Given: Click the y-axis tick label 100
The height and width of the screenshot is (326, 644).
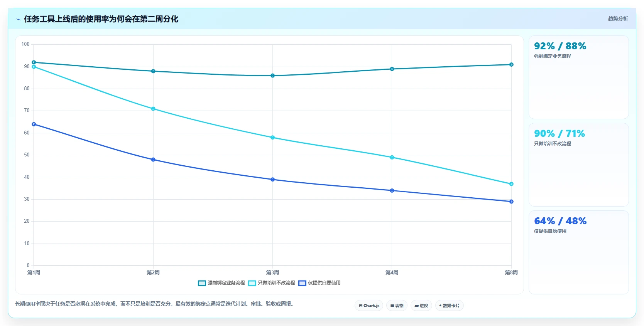Looking at the screenshot, I should coord(25,44).
